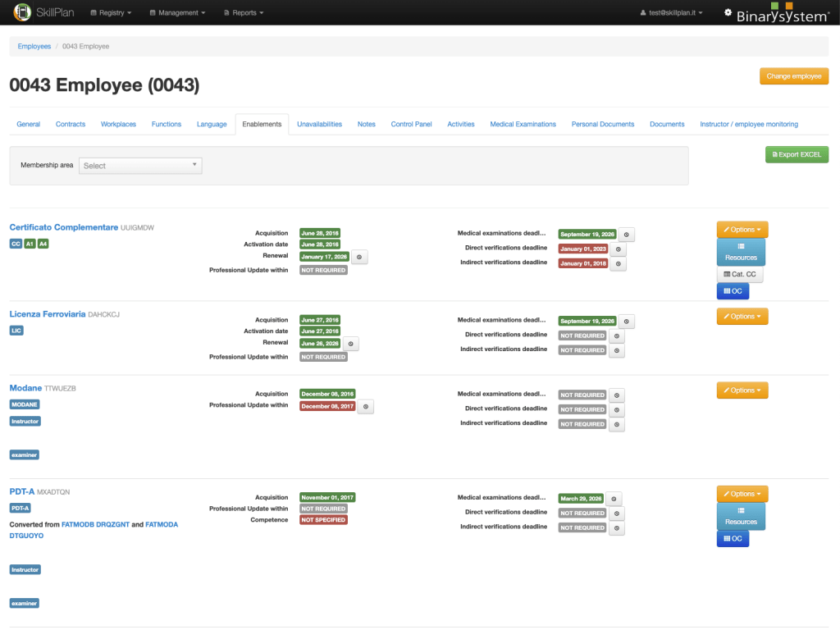Switch to the Medical Examinations tab

tap(523, 125)
